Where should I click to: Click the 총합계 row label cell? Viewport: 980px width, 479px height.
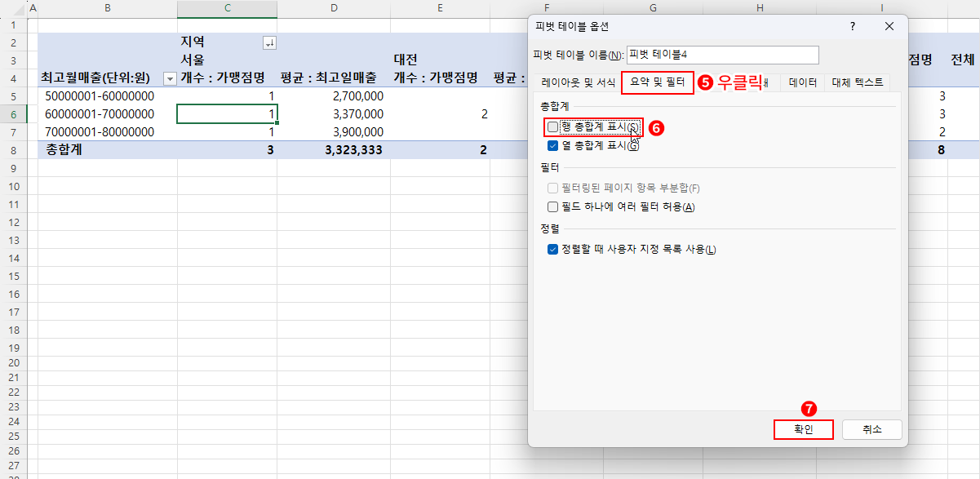[108, 149]
